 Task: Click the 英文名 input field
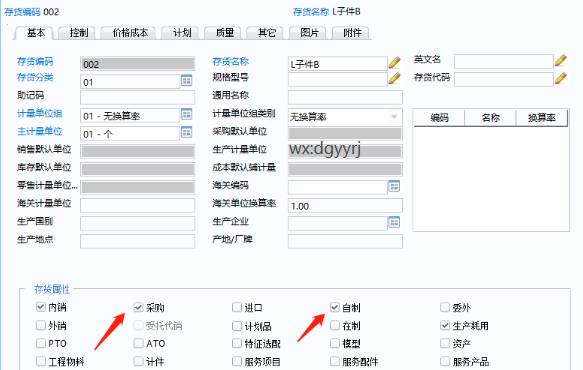pos(504,61)
